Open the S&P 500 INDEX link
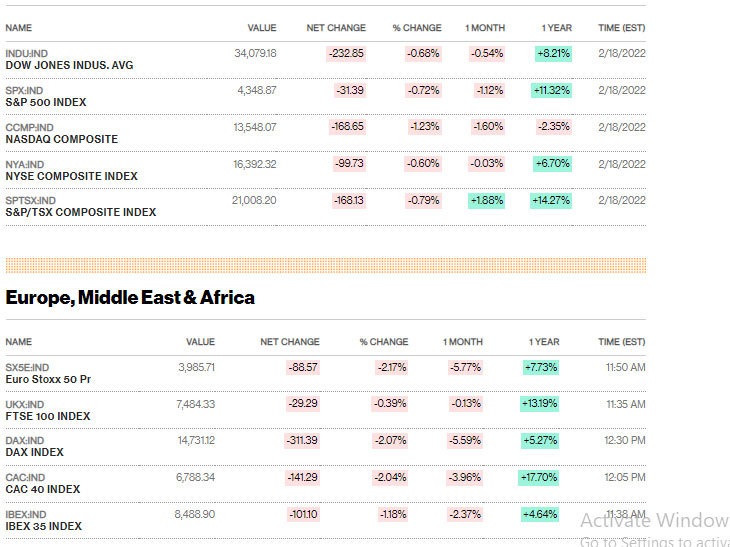 point(46,103)
